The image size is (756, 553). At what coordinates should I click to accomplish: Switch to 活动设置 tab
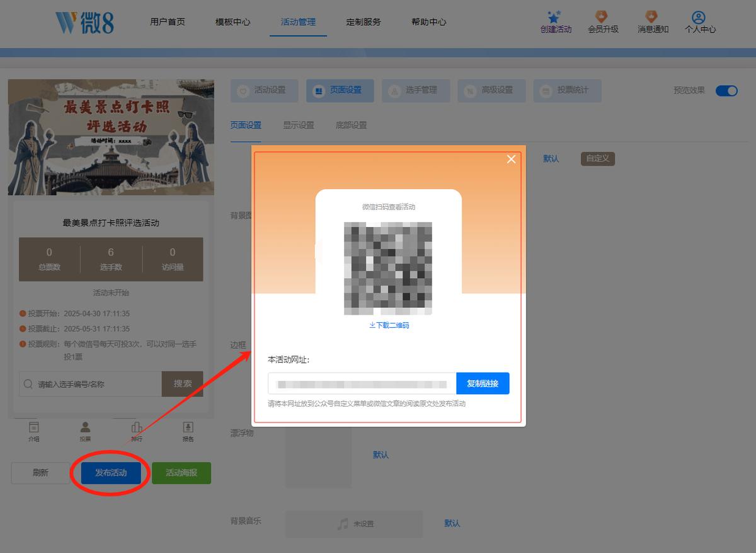265,91
